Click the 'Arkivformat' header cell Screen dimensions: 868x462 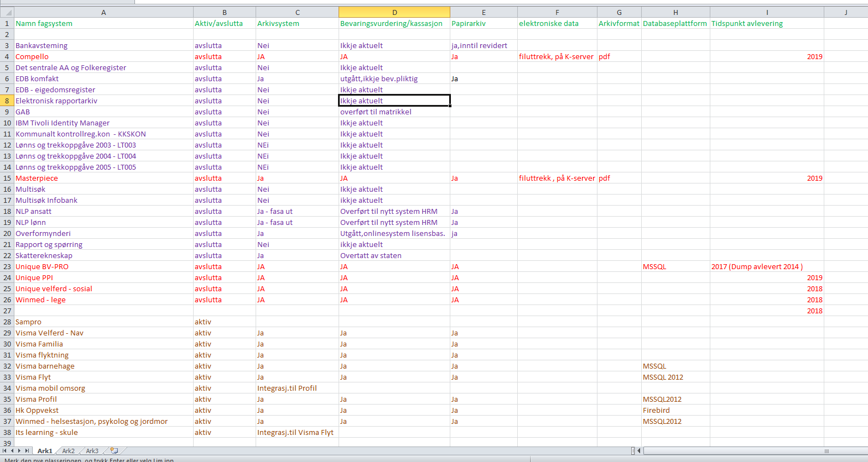point(619,23)
